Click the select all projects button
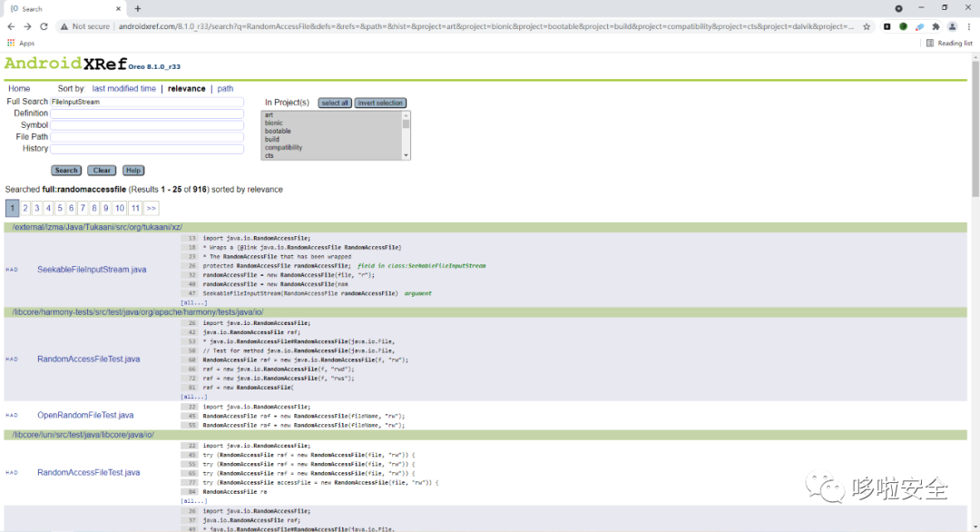980x532 pixels. [x=334, y=103]
